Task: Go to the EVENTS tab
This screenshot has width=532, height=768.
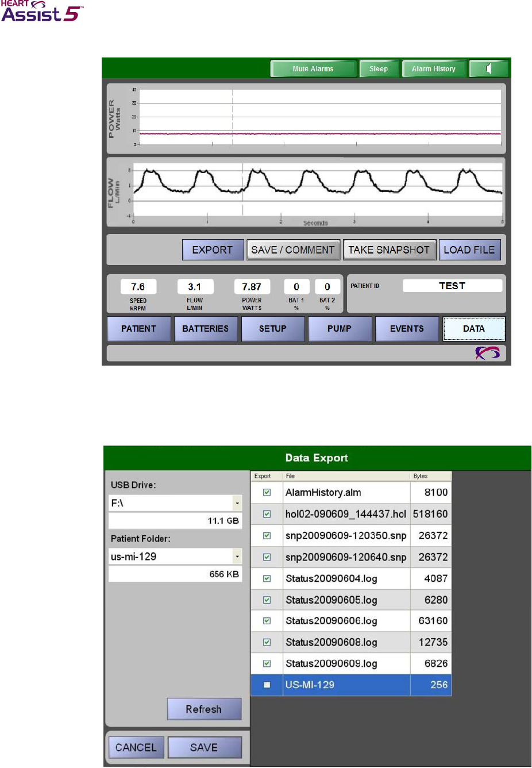Action: [x=407, y=329]
